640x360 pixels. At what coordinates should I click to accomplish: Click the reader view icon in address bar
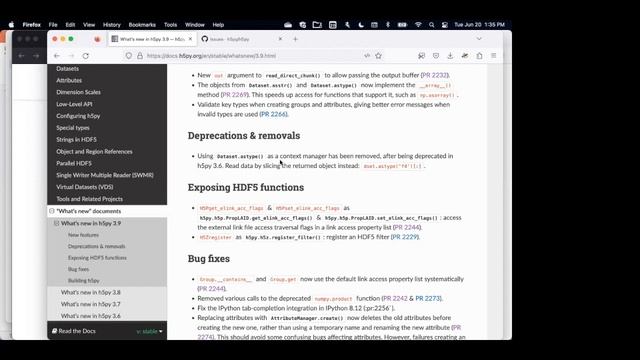tap(367, 56)
